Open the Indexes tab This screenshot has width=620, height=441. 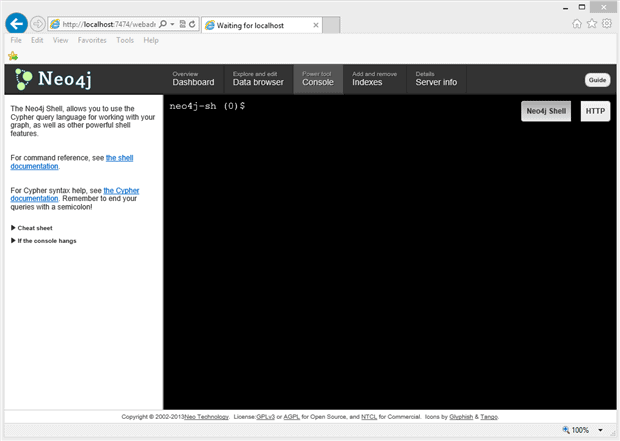pyautogui.click(x=374, y=79)
